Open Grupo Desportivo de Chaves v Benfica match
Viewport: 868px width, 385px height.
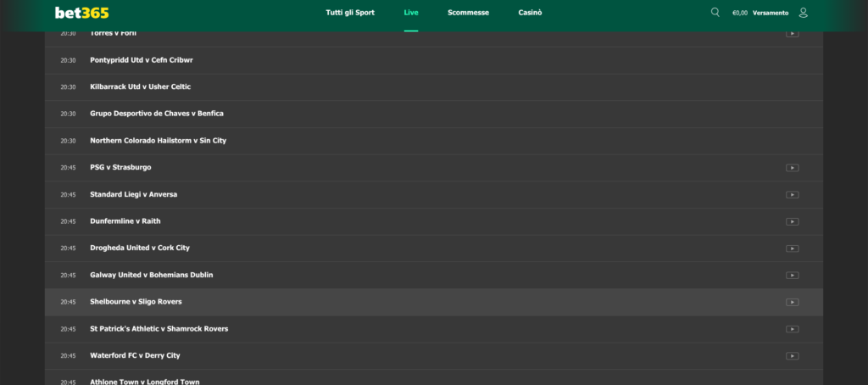[157, 114]
